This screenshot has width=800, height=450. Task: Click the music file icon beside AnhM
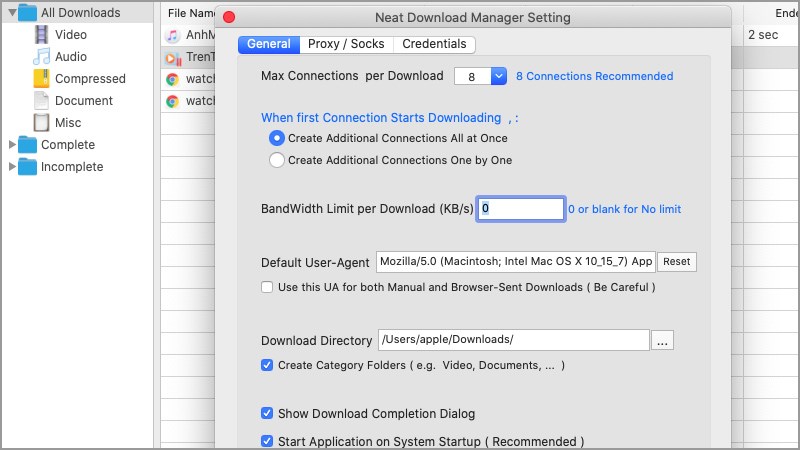pos(172,35)
